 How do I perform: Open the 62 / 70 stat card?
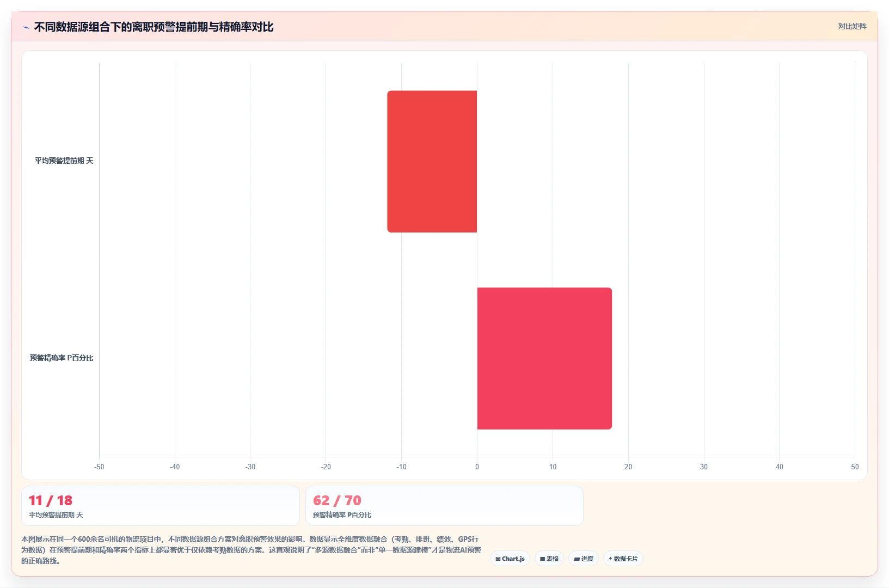coord(444,506)
